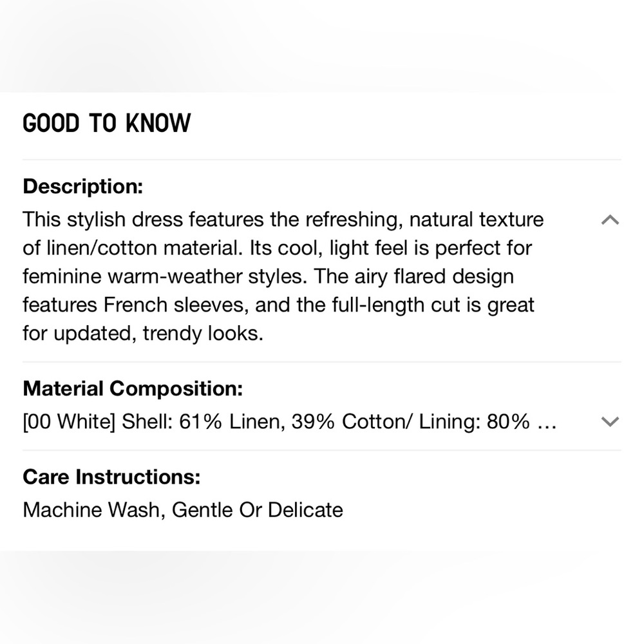Image resolution: width=644 pixels, height=644 pixels.
Task: Click the GOOD TO KNOW heading
Action: 106,123
